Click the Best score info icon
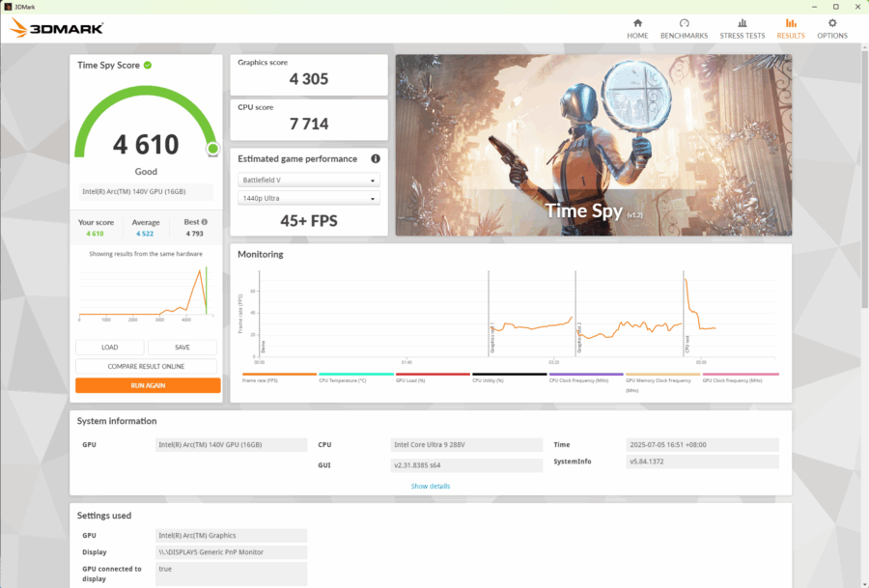869x588 pixels. [205, 222]
